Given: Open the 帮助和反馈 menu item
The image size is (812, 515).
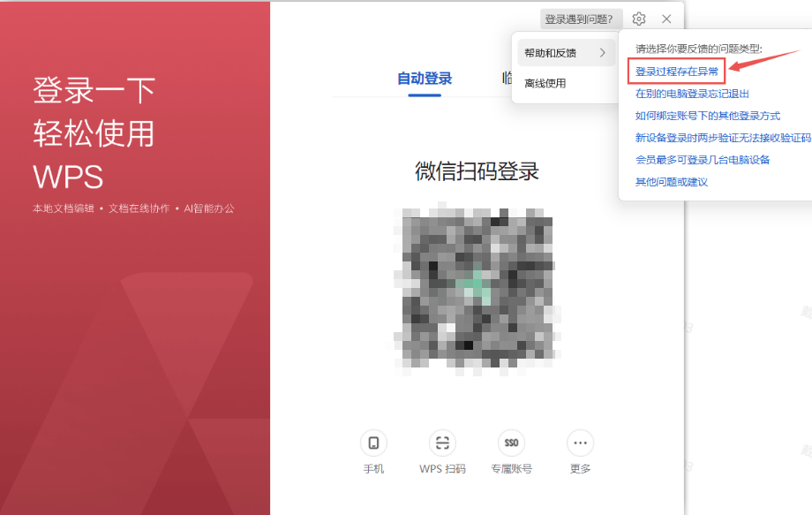Looking at the screenshot, I should (566, 53).
